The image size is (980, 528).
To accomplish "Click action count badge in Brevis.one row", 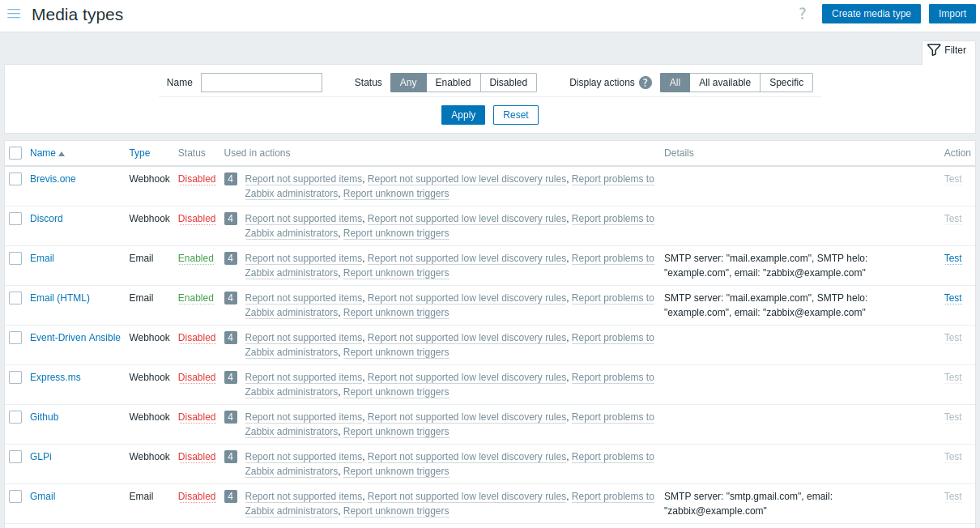I will [x=231, y=179].
